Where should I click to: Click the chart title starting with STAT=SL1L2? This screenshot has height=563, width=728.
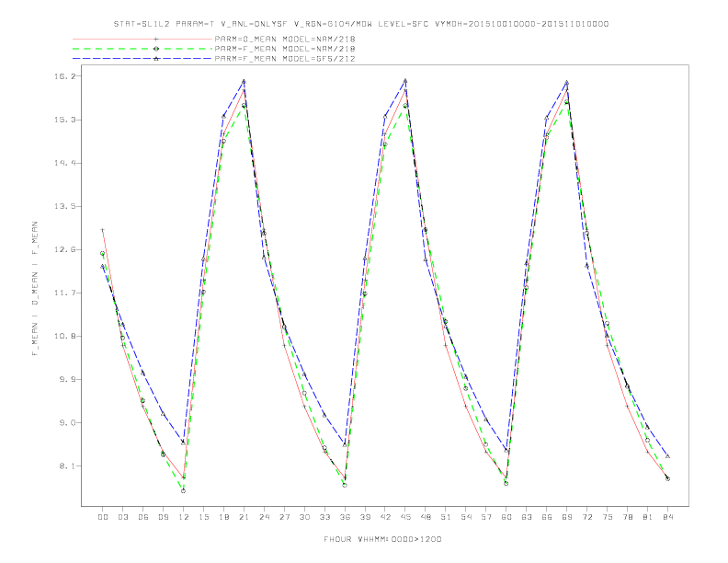(x=360, y=24)
